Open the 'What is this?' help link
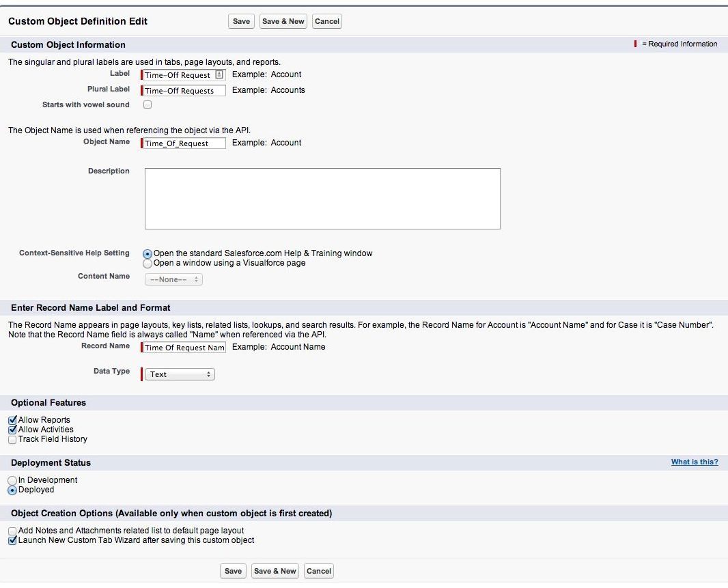Viewport: 728px width, 588px height. click(695, 462)
